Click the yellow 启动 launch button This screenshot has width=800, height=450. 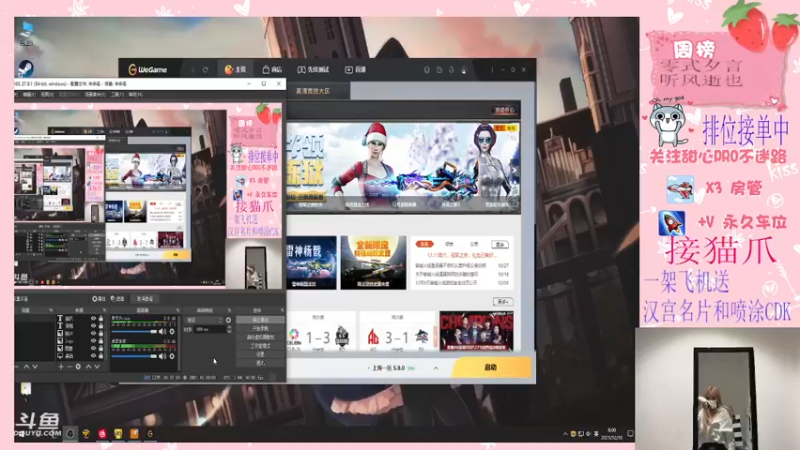point(491,367)
